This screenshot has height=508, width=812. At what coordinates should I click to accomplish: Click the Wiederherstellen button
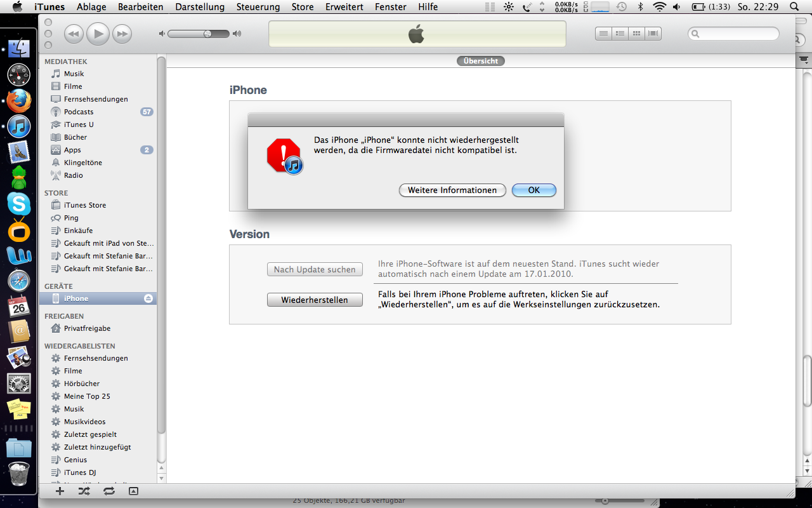315,300
